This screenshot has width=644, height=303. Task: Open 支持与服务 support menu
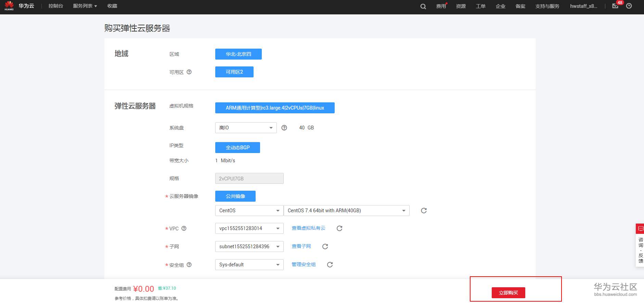point(548,6)
